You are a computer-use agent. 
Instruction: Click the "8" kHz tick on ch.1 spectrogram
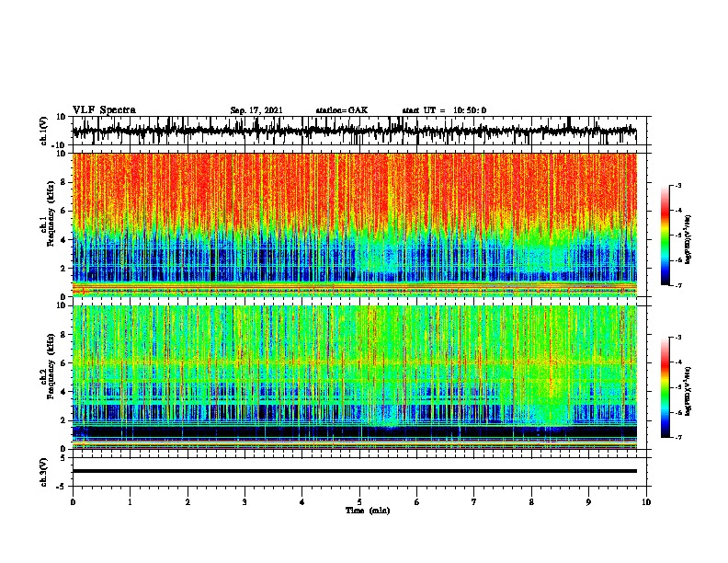coord(63,182)
